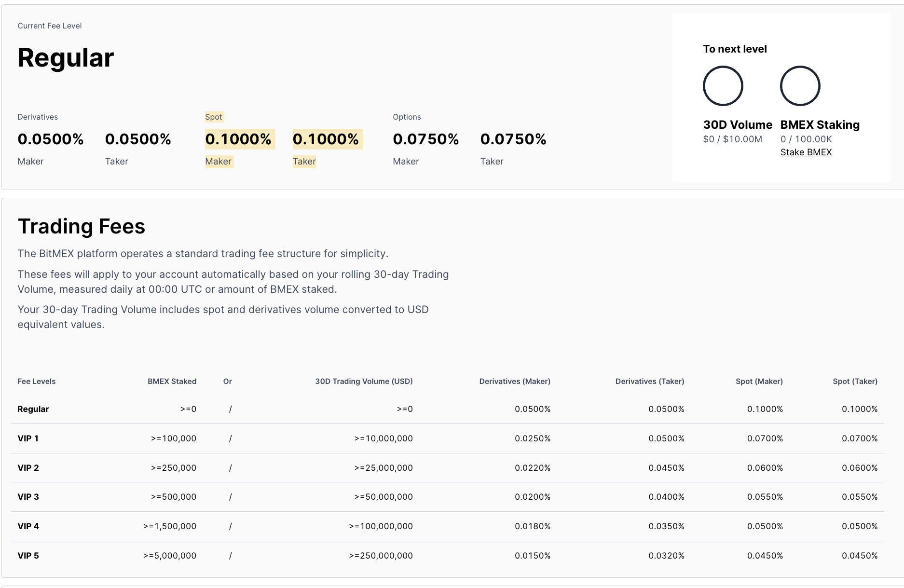904x588 pixels.
Task: Click VIP 4 BMEX Staked value ">=1,500,000"
Action: (x=170, y=526)
